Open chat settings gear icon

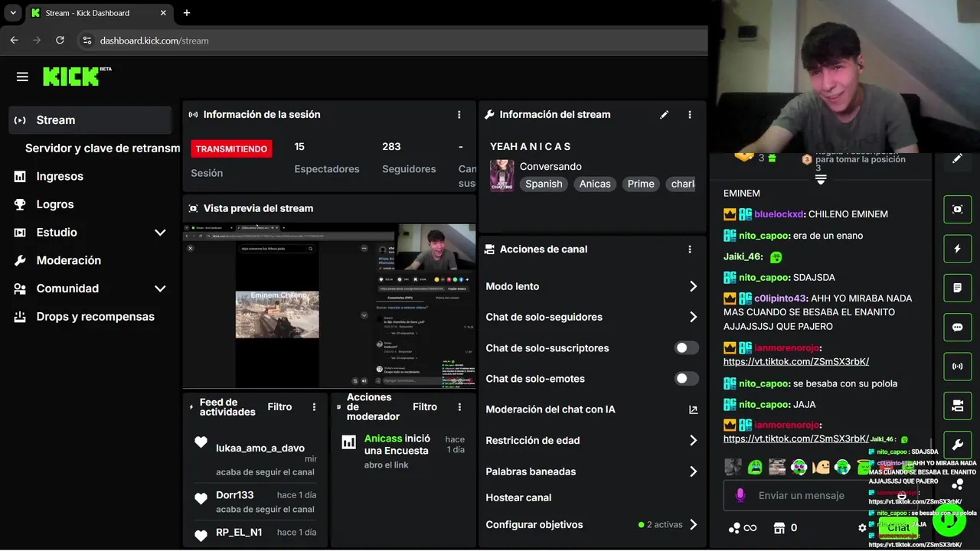(862, 528)
